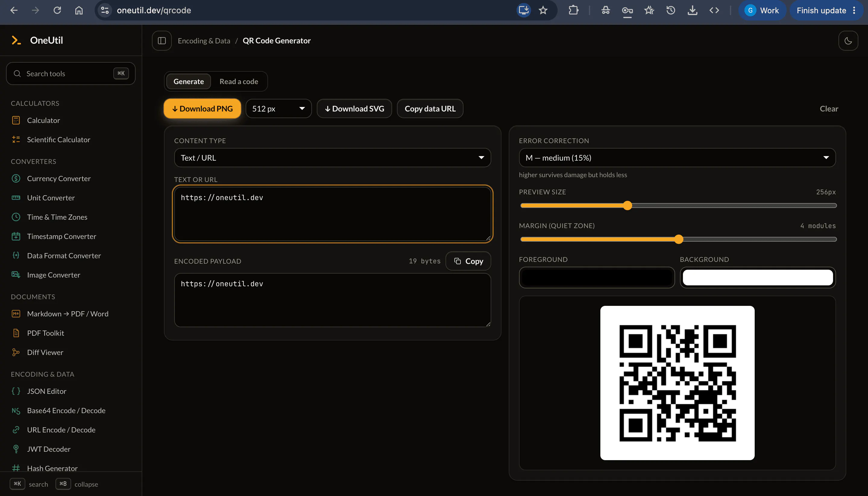This screenshot has width=868, height=496.
Task: Copy the QR data URL
Action: tap(430, 109)
